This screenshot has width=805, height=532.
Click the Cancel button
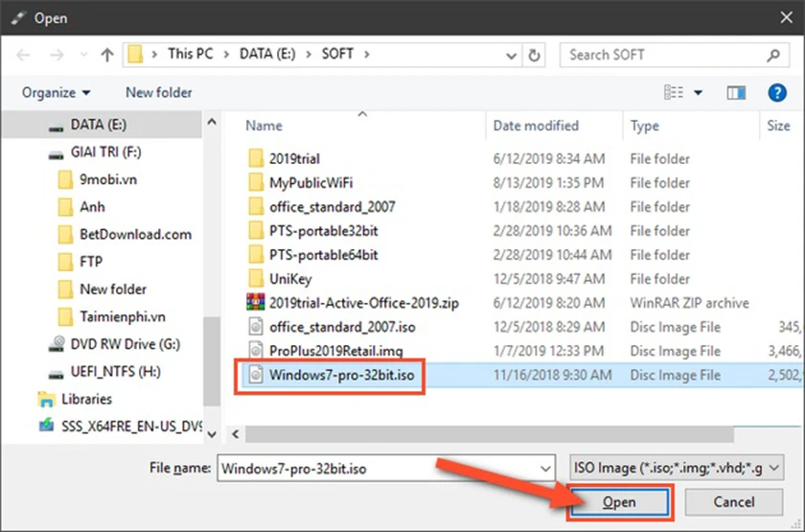734,501
